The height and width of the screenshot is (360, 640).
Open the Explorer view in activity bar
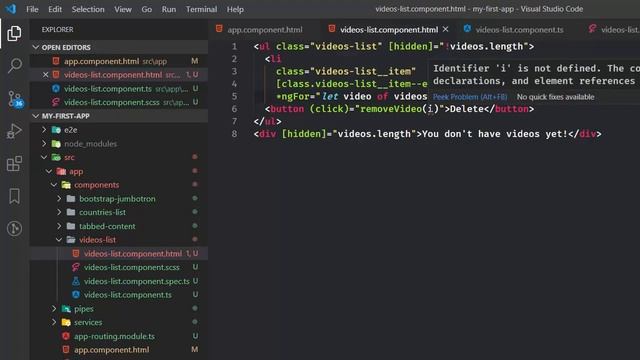click(x=14, y=33)
